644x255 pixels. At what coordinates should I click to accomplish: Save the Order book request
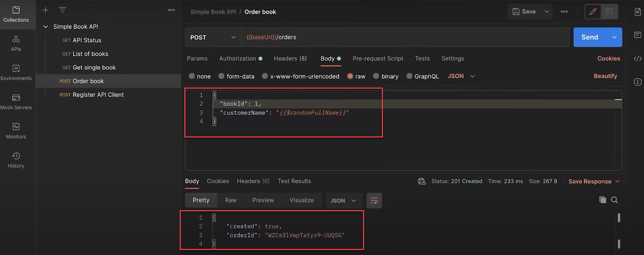point(524,11)
